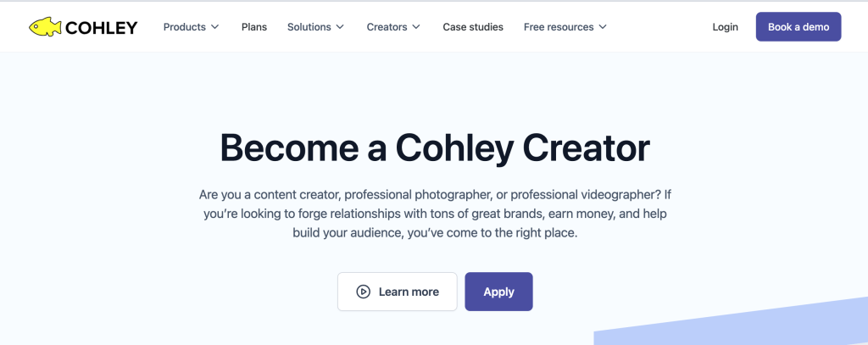Open the Solutions menu
Image resolution: width=868 pixels, height=345 pixels.
coord(309,27)
